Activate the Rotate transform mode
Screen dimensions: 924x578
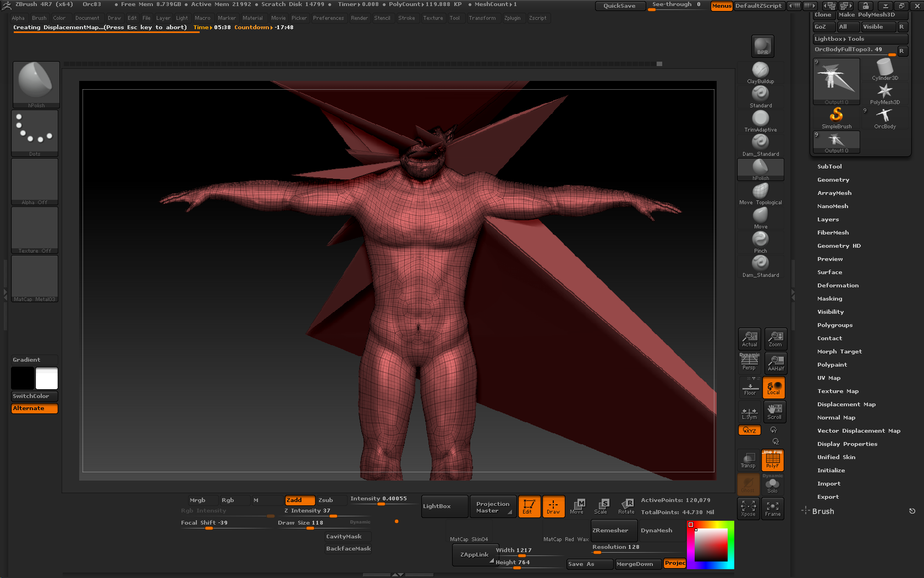pyautogui.click(x=626, y=506)
